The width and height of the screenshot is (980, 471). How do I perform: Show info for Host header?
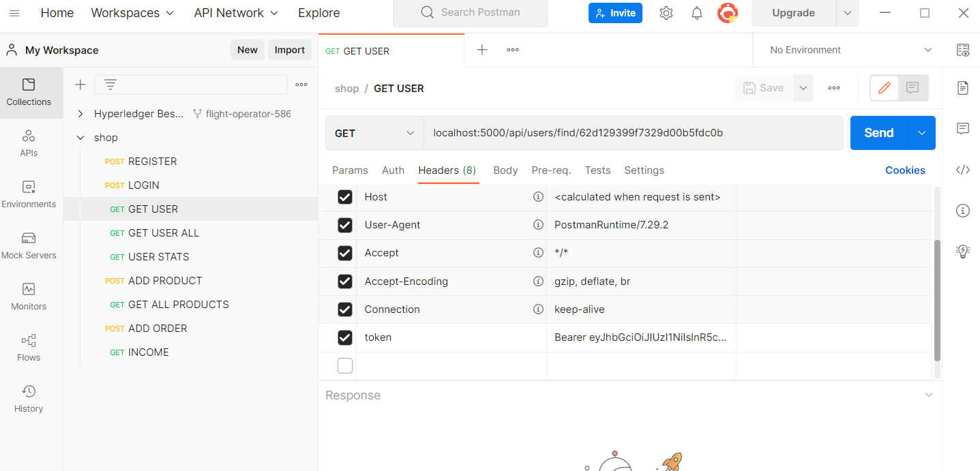tap(538, 197)
